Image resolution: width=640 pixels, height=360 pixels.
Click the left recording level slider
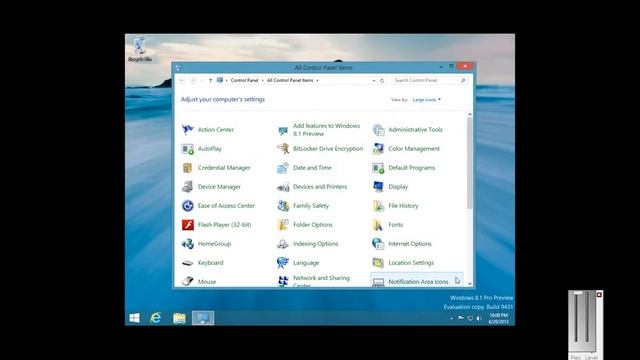[576, 317]
